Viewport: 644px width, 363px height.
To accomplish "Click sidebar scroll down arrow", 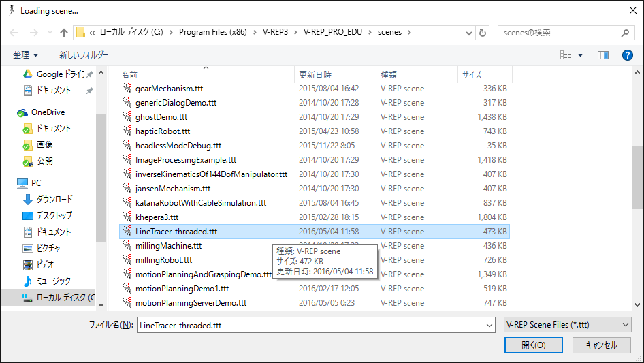I will (101, 305).
